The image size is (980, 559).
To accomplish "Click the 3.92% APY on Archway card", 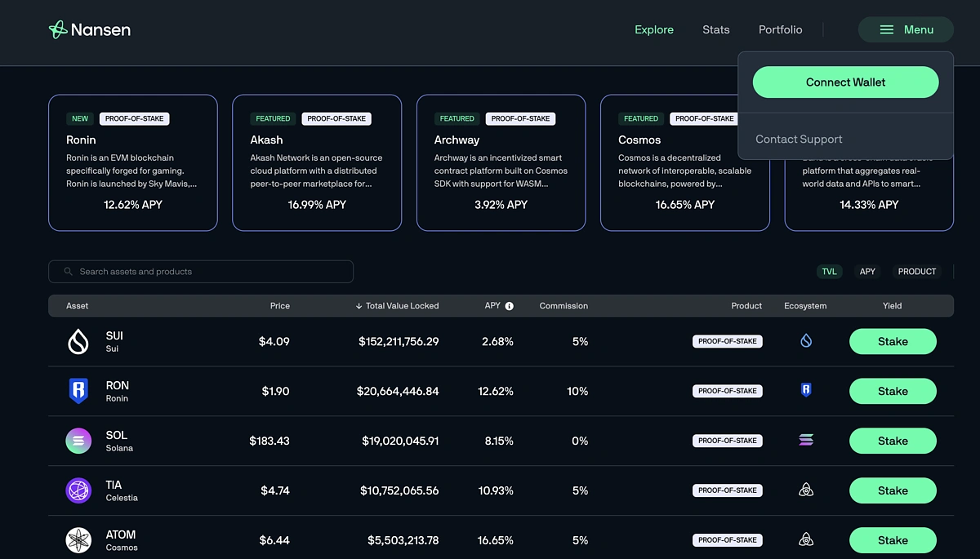I will point(501,205).
